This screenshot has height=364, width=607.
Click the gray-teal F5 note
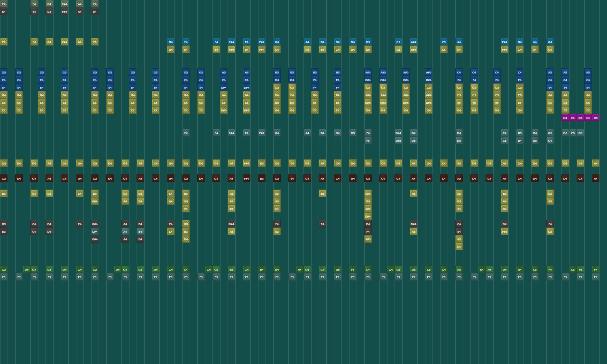(368, 140)
